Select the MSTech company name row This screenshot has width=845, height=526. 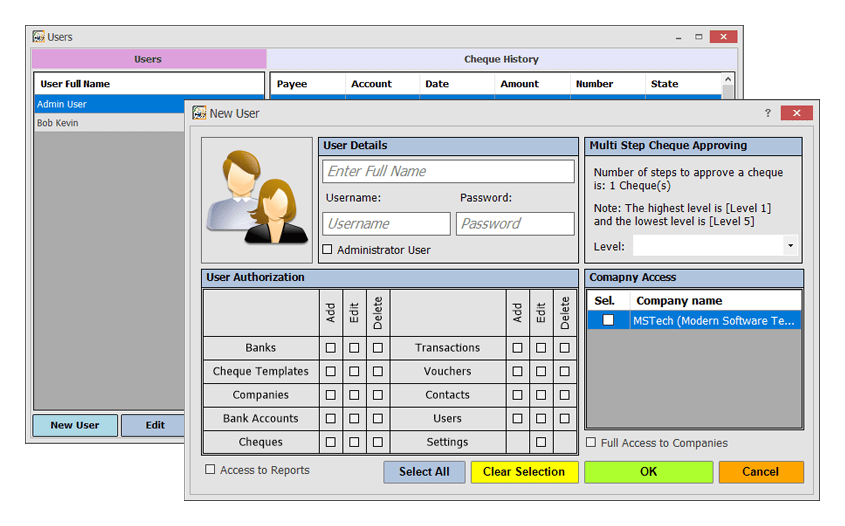[715, 321]
